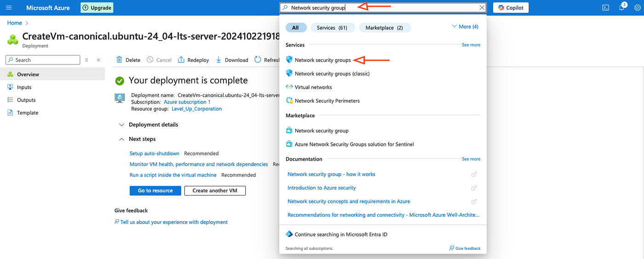Clear the global search box with X
644x259 pixels.
[482, 7]
